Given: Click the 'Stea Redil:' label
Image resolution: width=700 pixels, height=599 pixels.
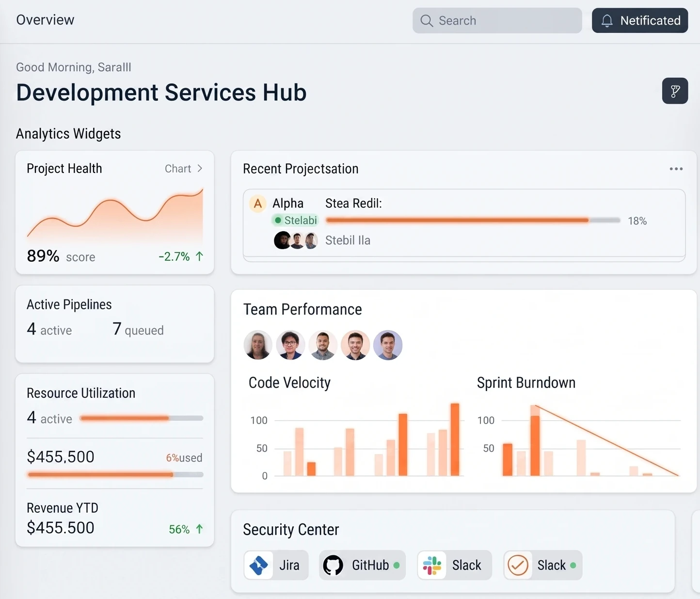Looking at the screenshot, I should coord(353,203).
